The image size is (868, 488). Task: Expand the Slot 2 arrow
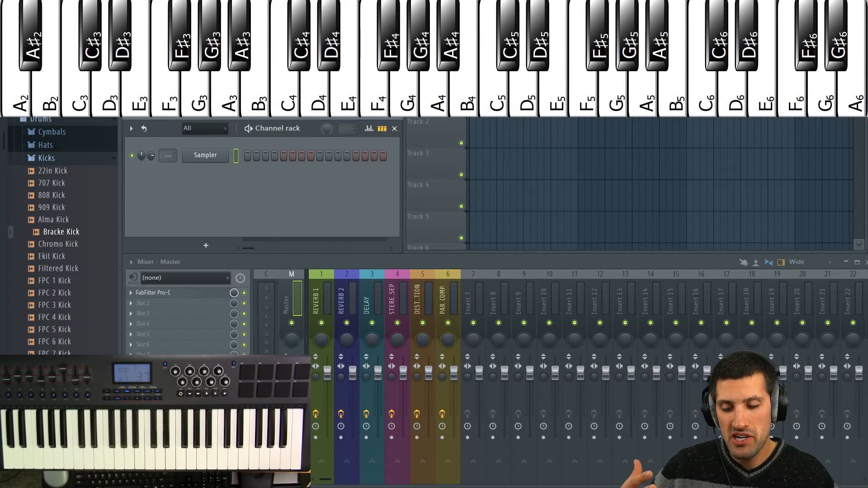coord(131,303)
